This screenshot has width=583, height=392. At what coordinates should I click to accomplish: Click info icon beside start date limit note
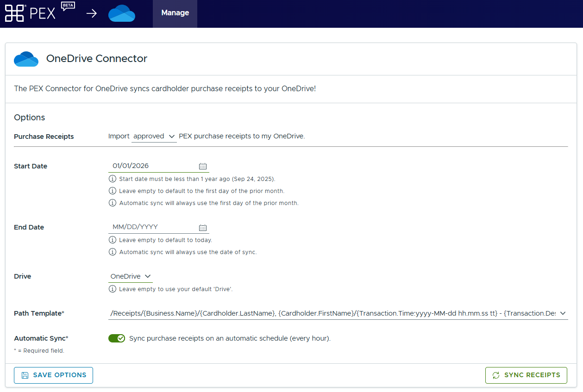coord(112,179)
